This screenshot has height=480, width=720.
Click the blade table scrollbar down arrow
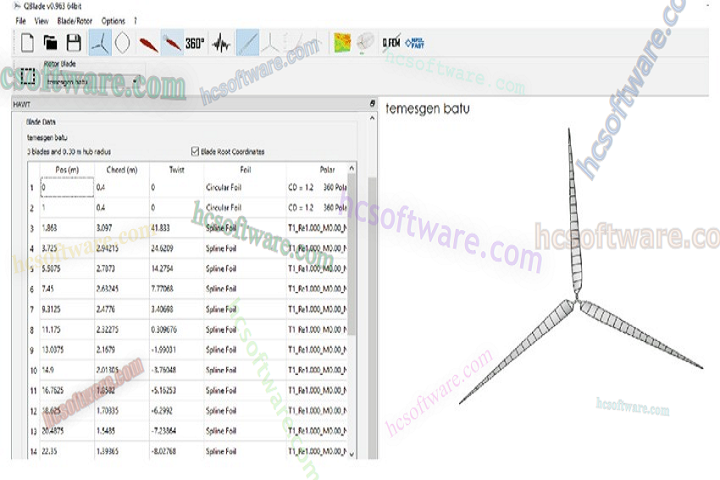pyautogui.click(x=352, y=454)
